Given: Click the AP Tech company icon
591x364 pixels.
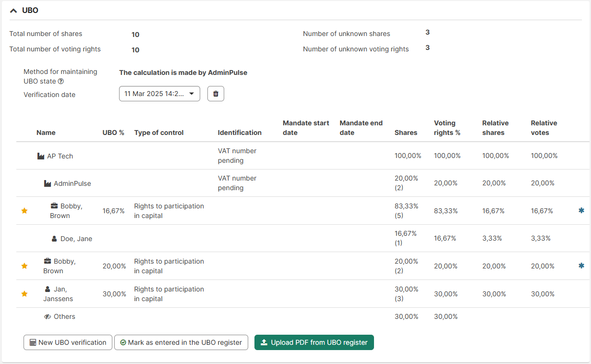Looking at the screenshot, I should coord(41,156).
